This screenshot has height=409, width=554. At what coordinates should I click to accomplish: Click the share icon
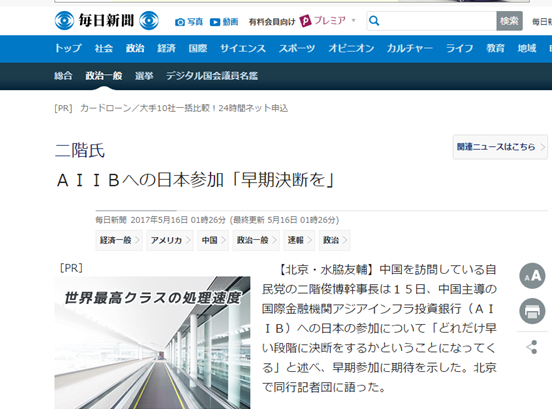pyautogui.click(x=532, y=347)
